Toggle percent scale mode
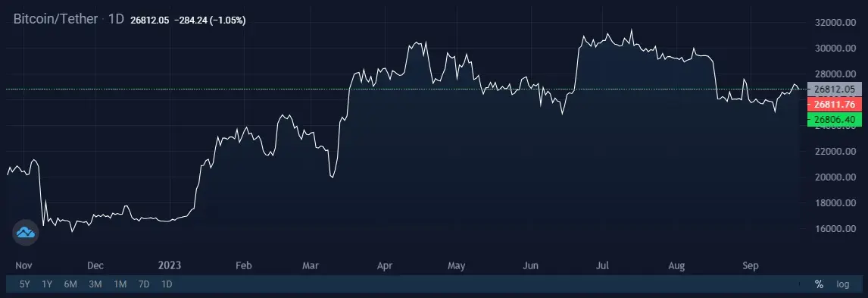Viewport: 868px width, 298px height. click(x=819, y=284)
